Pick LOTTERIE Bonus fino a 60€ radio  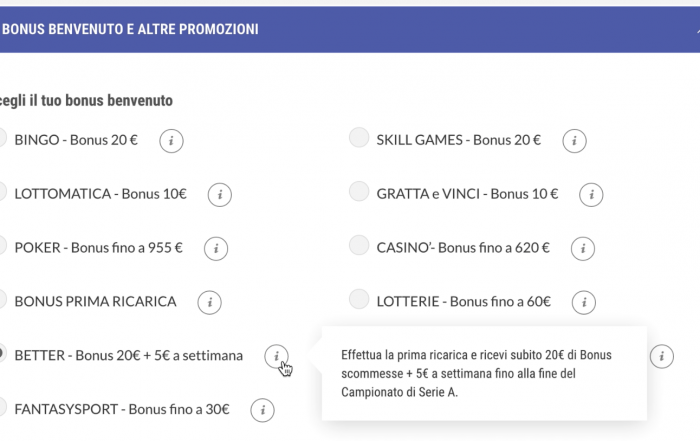(x=359, y=299)
